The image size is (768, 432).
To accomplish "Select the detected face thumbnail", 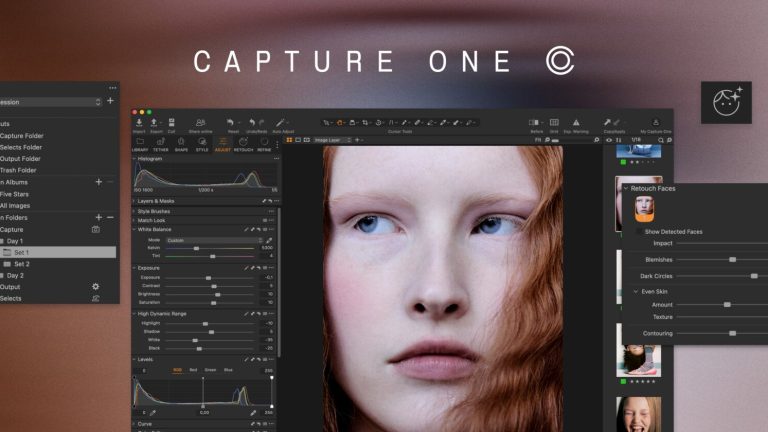I will (x=644, y=209).
